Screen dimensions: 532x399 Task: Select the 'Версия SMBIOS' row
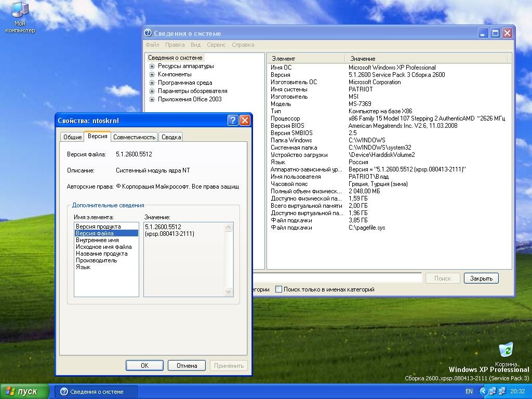click(389, 133)
